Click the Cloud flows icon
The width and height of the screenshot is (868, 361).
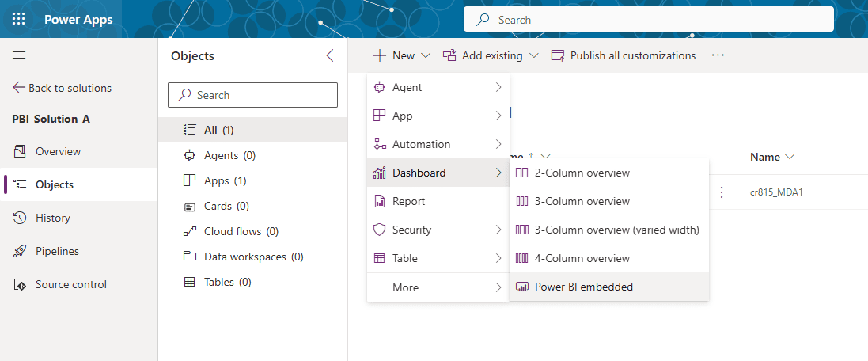pos(190,231)
